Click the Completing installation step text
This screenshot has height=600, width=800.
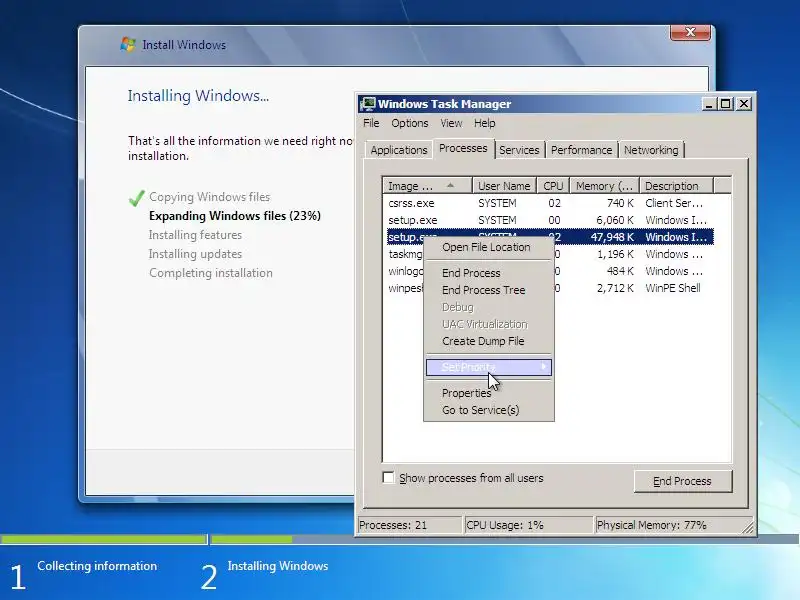click(x=211, y=273)
